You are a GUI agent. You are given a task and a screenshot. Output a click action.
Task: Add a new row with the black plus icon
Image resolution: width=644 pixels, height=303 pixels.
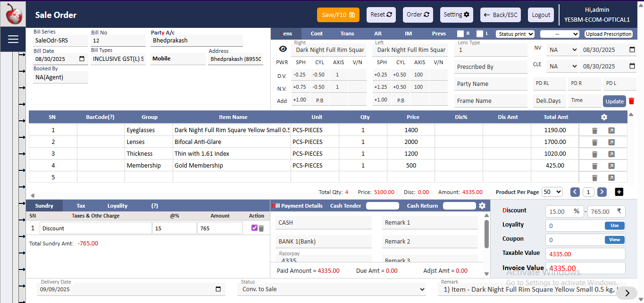619,192
